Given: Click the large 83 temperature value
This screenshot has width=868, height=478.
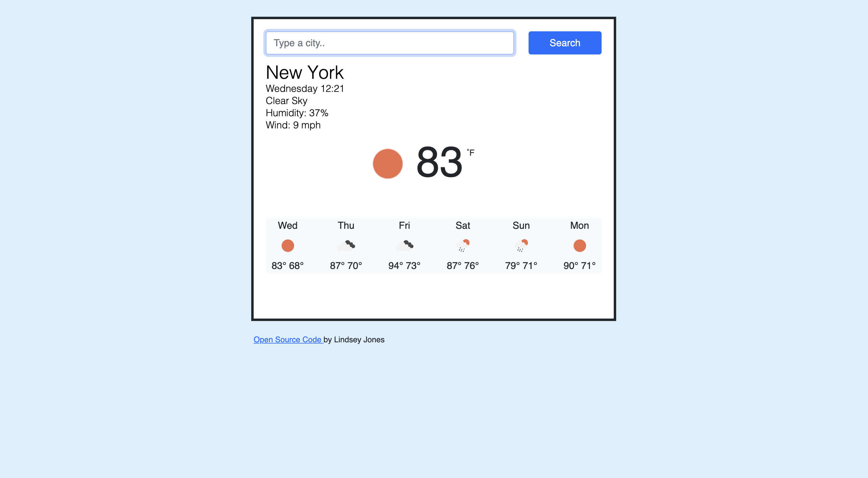Looking at the screenshot, I should (x=439, y=162).
